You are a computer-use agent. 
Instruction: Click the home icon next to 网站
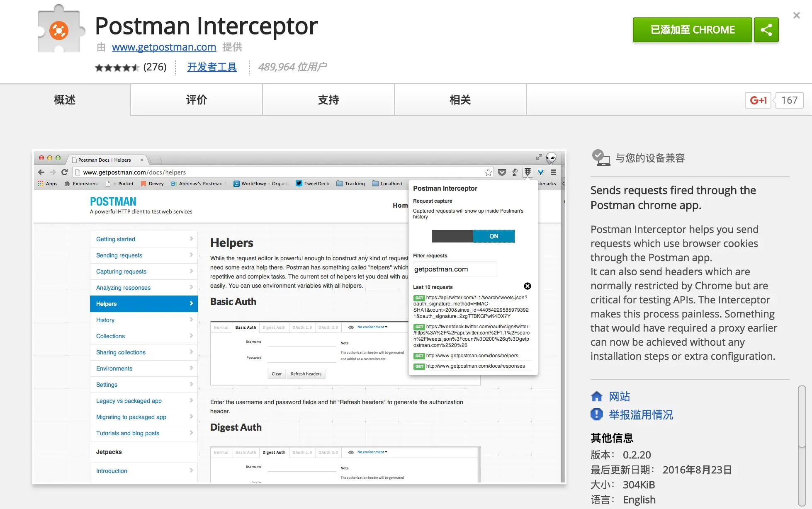(x=596, y=397)
